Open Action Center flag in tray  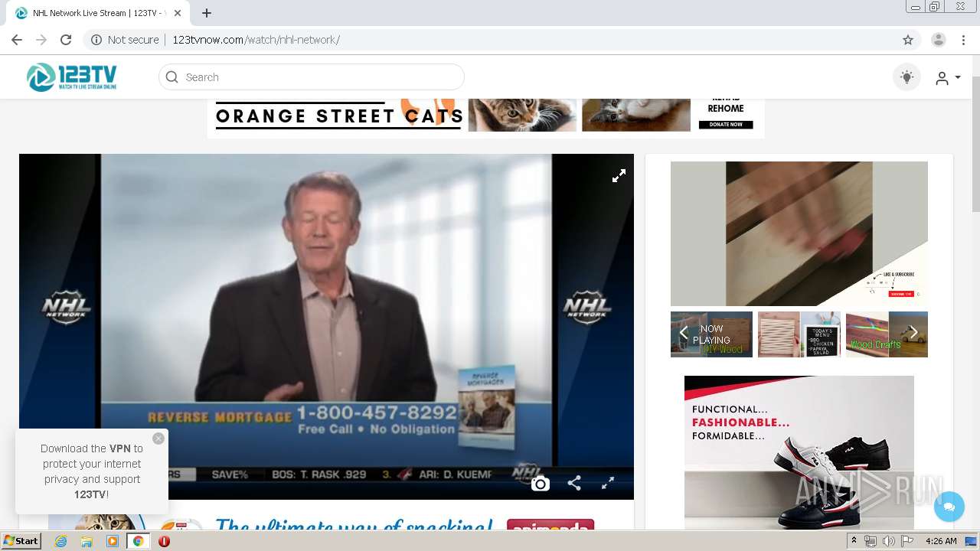[907, 541]
